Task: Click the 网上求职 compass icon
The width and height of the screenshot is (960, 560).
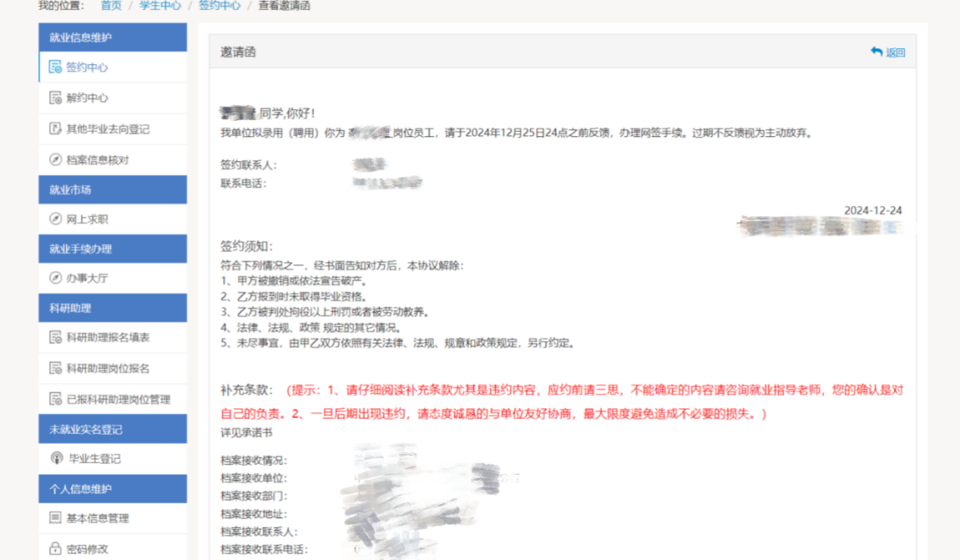Action: coord(55,219)
